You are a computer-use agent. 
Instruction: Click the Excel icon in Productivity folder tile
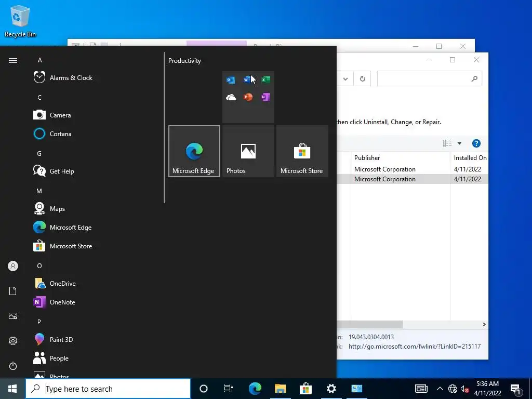[x=265, y=79]
